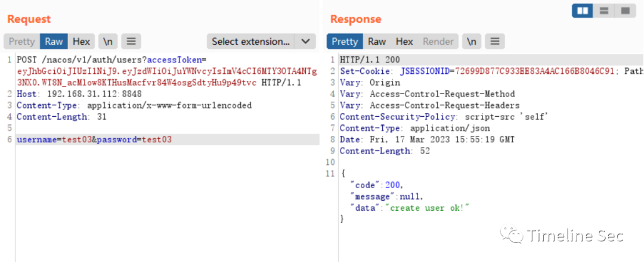Switch Request view to Pretty tab
644x262 pixels.
22,42
